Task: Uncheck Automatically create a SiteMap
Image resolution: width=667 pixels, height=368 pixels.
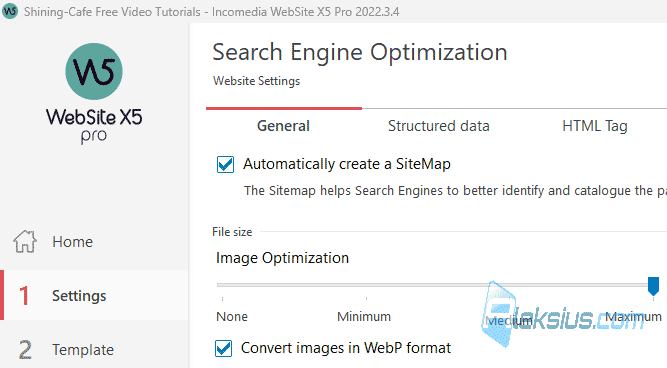Action: tap(225, 164)
